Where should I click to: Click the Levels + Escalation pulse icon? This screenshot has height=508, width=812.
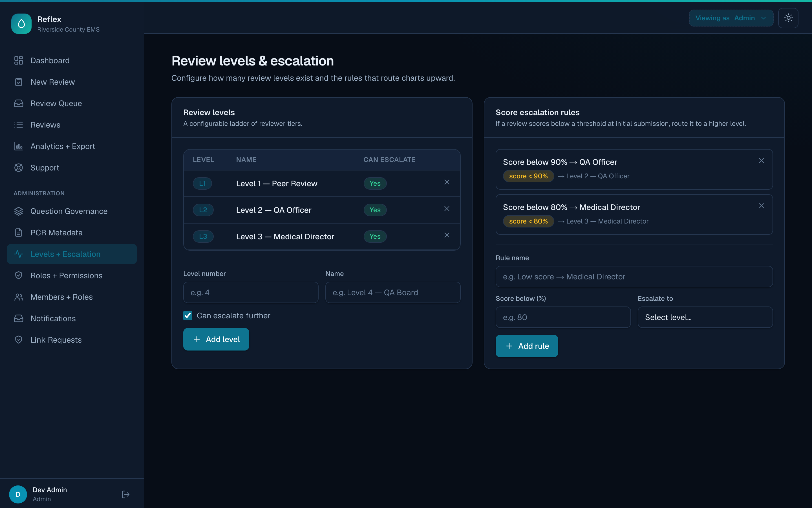coord(18,254)
